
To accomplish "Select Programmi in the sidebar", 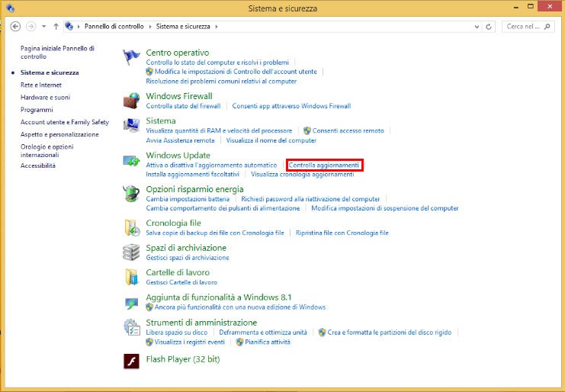I will (37, 110).
